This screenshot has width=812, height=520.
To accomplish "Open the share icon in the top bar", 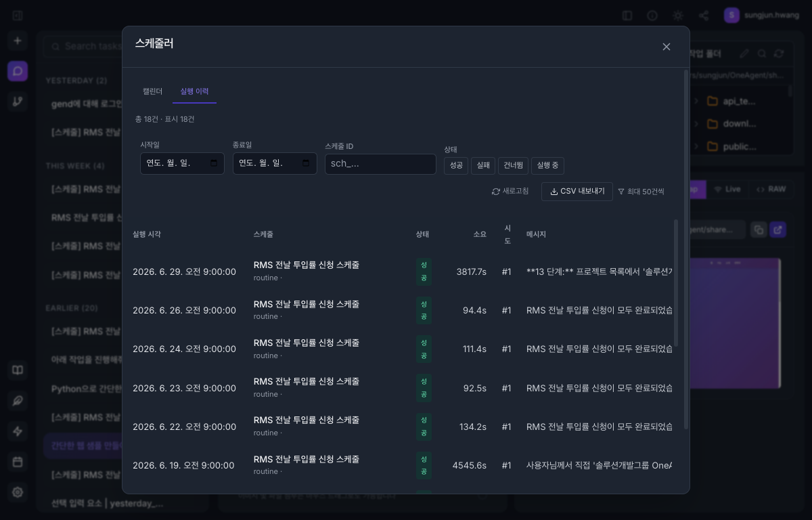I will (704, 15).
